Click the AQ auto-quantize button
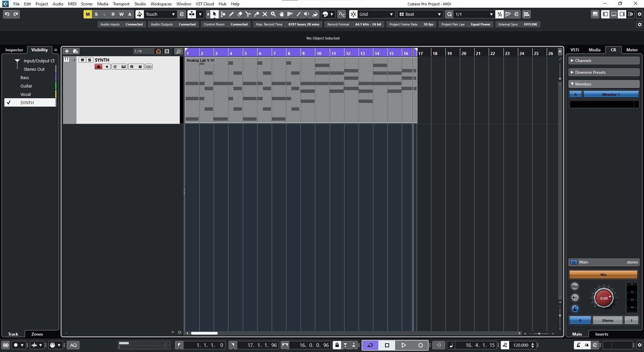Viewport: 644px width, 352px height. (x=73, y=345)
